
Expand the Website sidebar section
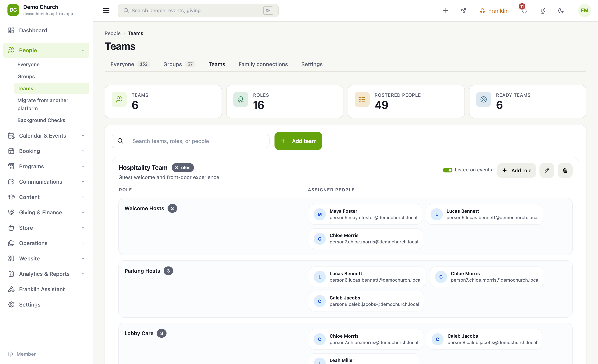tap(83, 258)
